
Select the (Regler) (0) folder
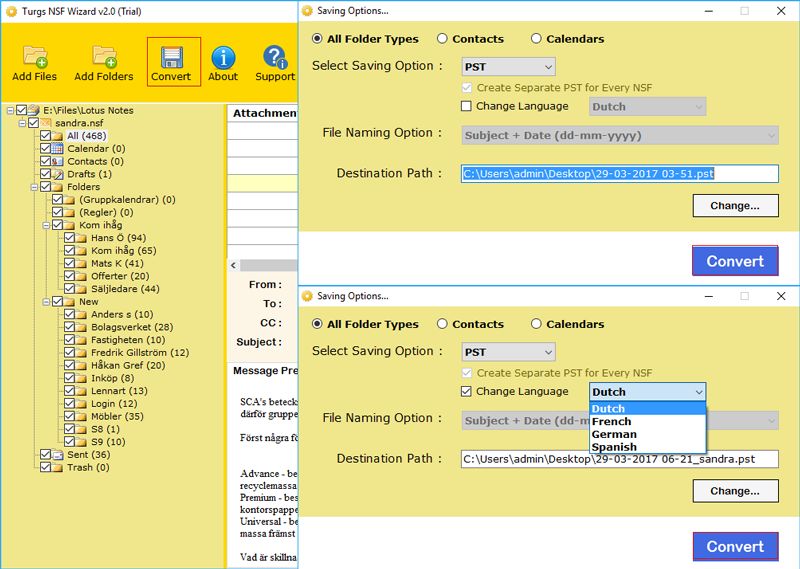[106, 212]
